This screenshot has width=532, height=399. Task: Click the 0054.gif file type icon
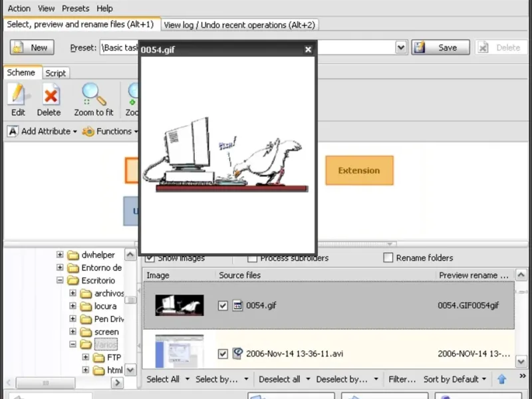tap(237, 305)
